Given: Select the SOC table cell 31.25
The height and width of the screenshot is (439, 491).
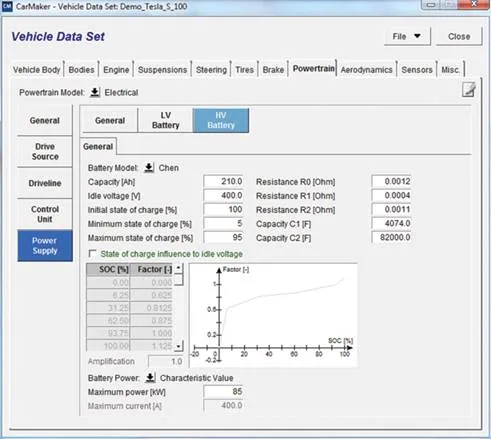Looking at the screenshot, I should 108,308.
